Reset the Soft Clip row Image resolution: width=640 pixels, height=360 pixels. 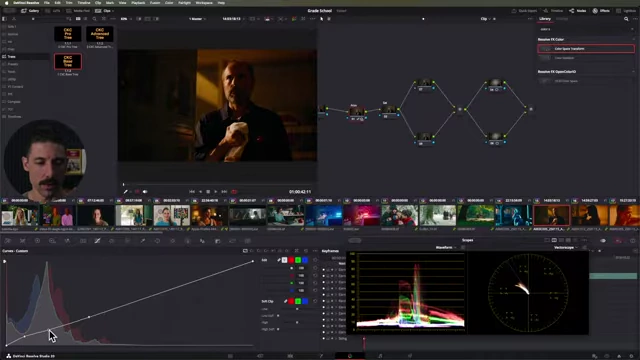coord(315,301)
